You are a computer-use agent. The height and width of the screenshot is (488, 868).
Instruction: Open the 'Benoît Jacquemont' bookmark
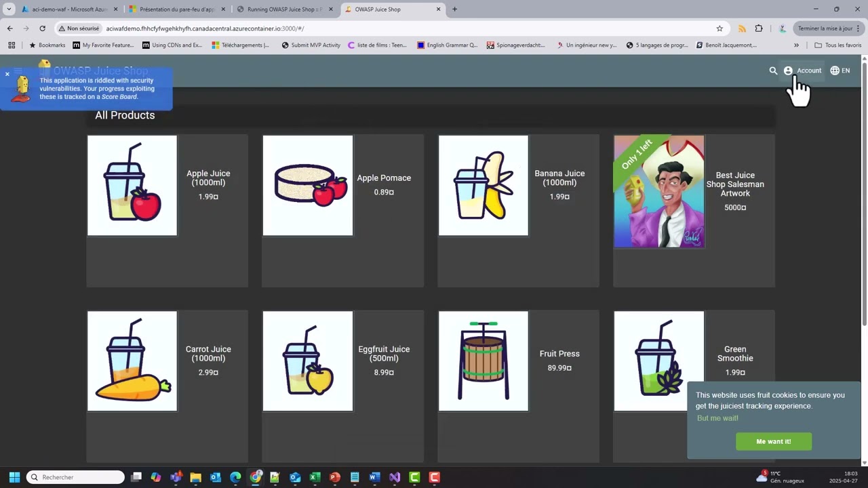(x=726, y=45)
